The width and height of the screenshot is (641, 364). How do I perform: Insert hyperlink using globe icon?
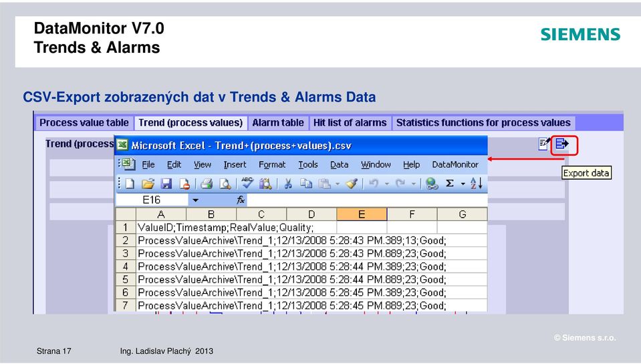(x=431, y=184)
